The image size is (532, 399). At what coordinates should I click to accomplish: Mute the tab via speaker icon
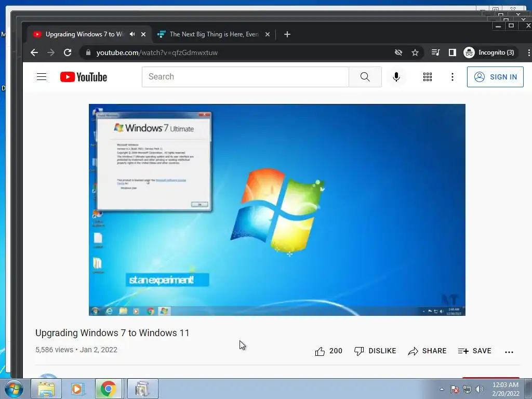pos(132,34)
